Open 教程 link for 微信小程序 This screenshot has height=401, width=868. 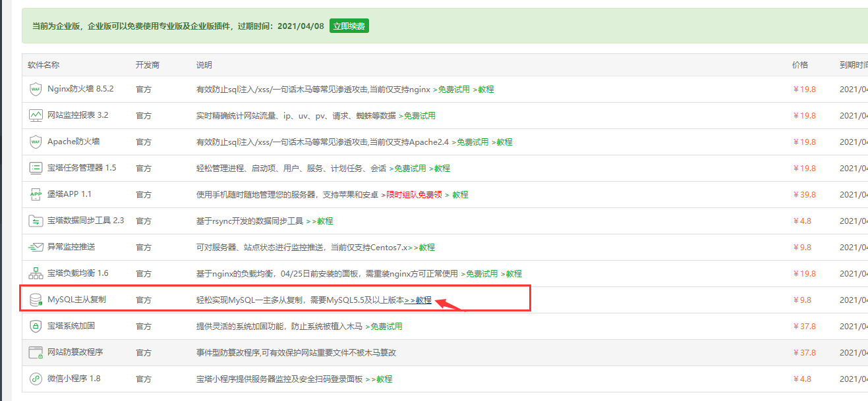click(x=379, y=379)
